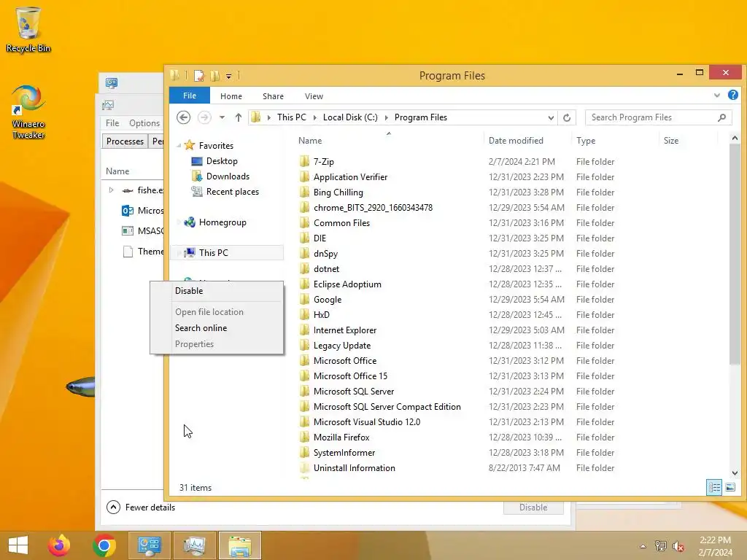This screenshot has height=560, width=747.
Task: Select Microsoft Outlook entry in Task Manager
Action: pyautogui.click(x=143, y=211)
